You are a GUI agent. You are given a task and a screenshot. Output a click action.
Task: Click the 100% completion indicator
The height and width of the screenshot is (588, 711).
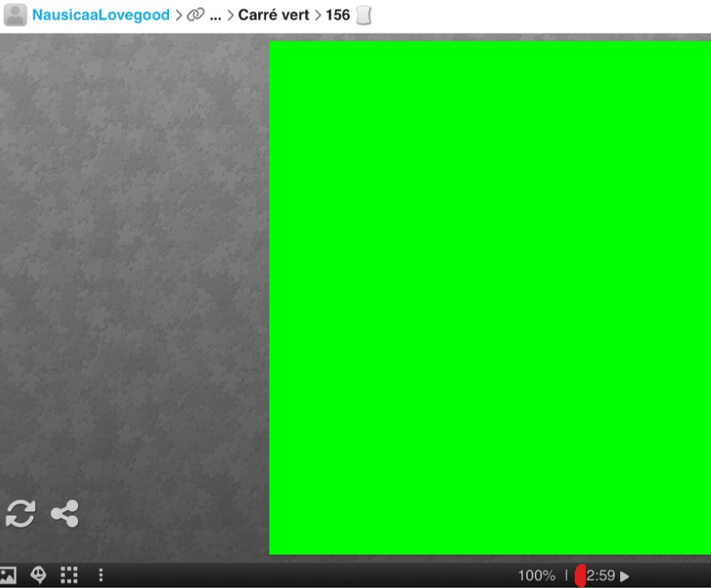(x=536, y=576)
